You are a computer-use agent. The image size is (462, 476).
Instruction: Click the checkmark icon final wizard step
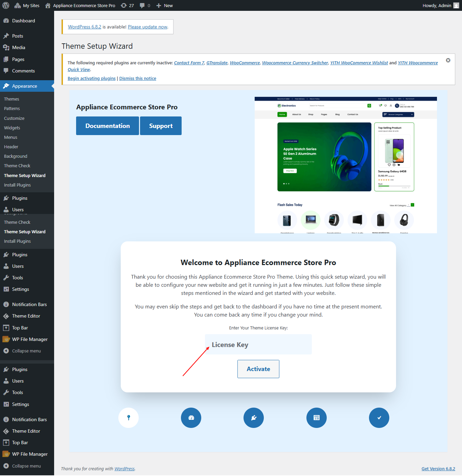click(x=379, y=418)
